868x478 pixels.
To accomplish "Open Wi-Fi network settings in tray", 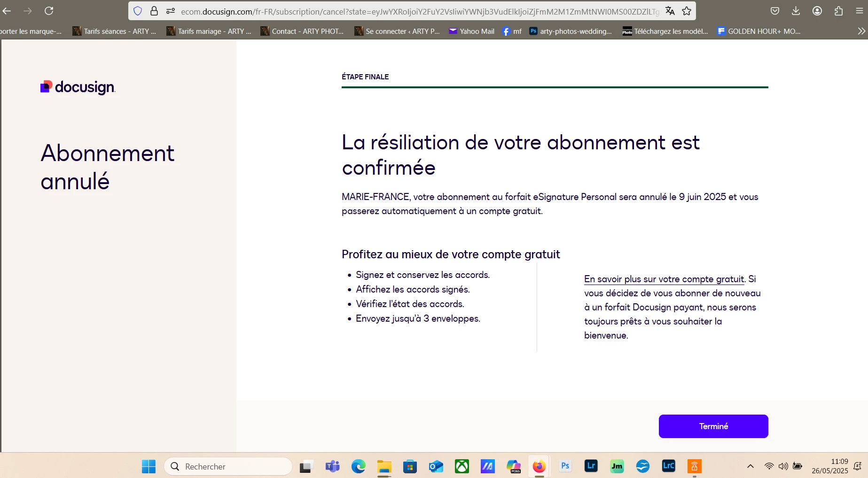I will (x=769, y=466).
